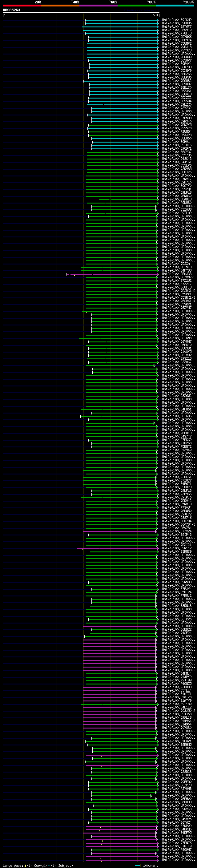
Task: Select label UniRef100_C5XNV9
Action: 176,71
